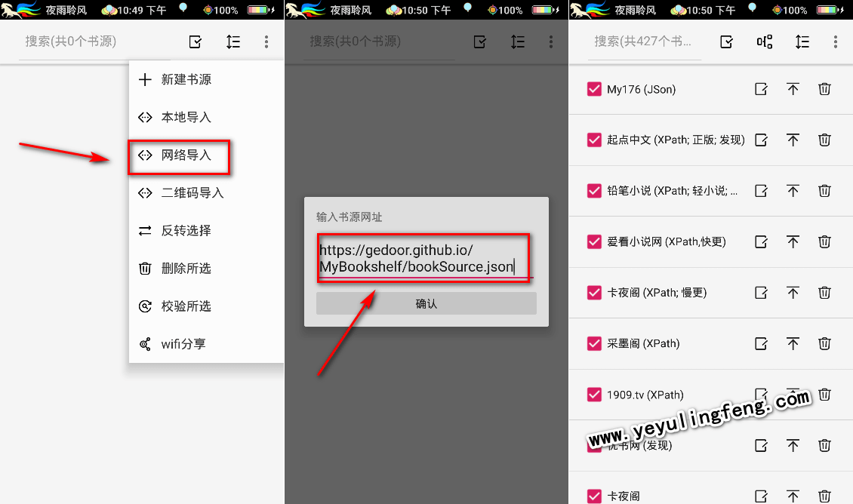Toggle the 采墨阁 (XPath) checkbox
853x504 pixels.
click(594, 343)
